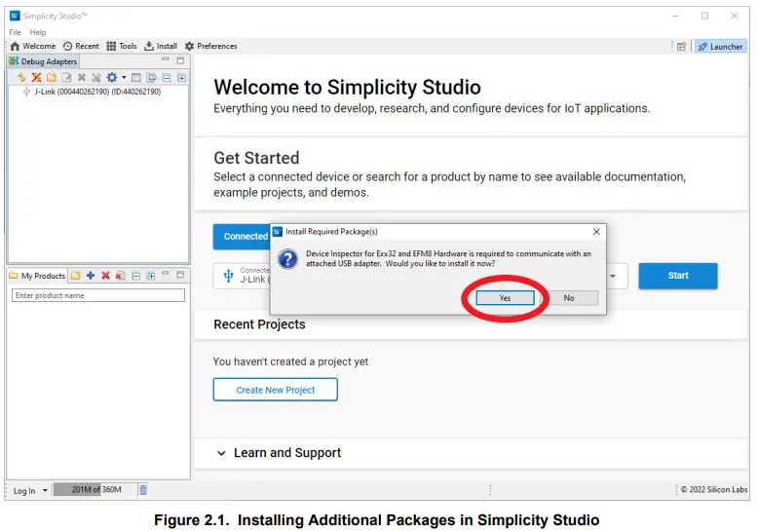Minimize the Debug Adapters panel

166,59
